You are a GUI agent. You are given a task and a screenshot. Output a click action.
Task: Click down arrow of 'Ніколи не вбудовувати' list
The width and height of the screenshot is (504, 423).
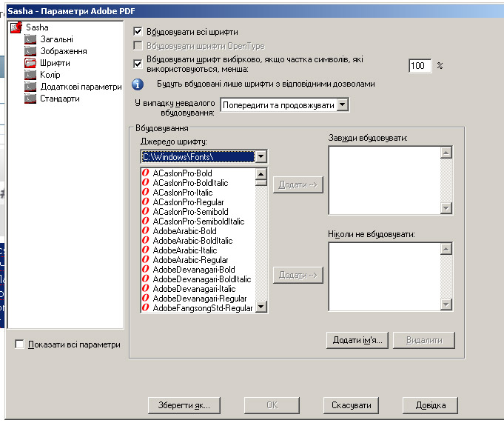[446, 304]
